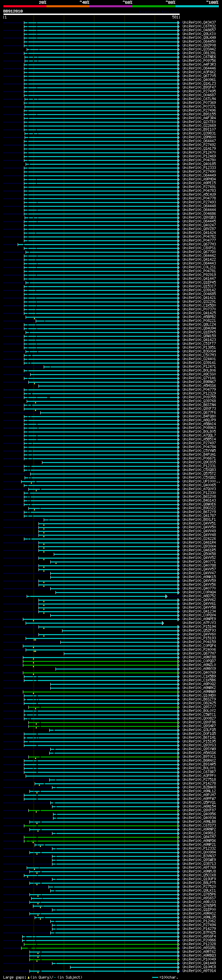This screenshot has height=980, width=222.
Task: Select hit label UniRef100_B8XLF1
Action: click(199, 520)
